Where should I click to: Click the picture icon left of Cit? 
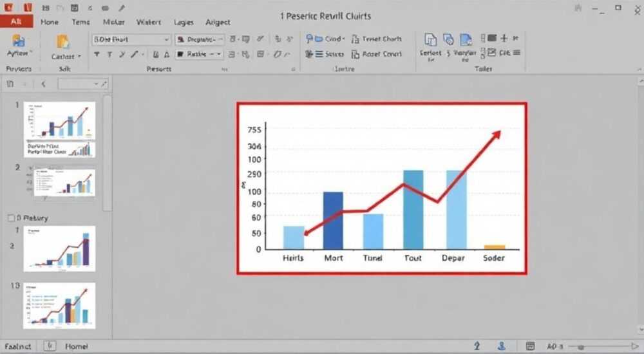tap(491, 53)
